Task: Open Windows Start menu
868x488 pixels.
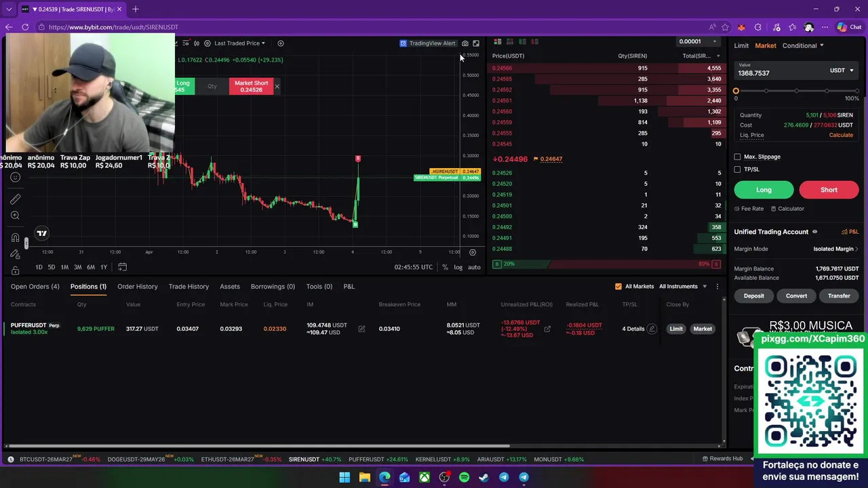Action: [x=344, y=477]
